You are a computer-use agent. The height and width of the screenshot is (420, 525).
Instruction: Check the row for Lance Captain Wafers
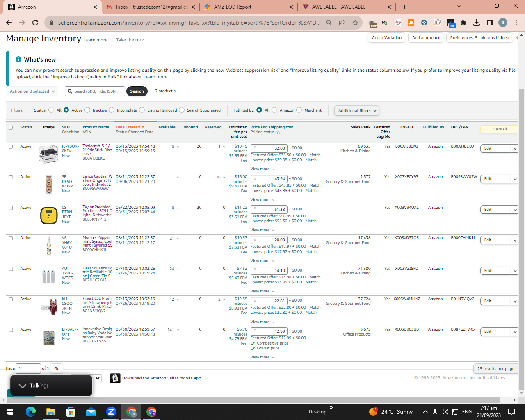pos(11,177)
